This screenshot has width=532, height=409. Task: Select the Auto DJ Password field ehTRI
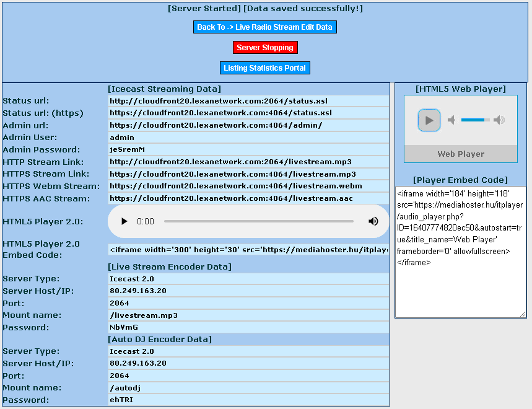(x=248, y=400)
